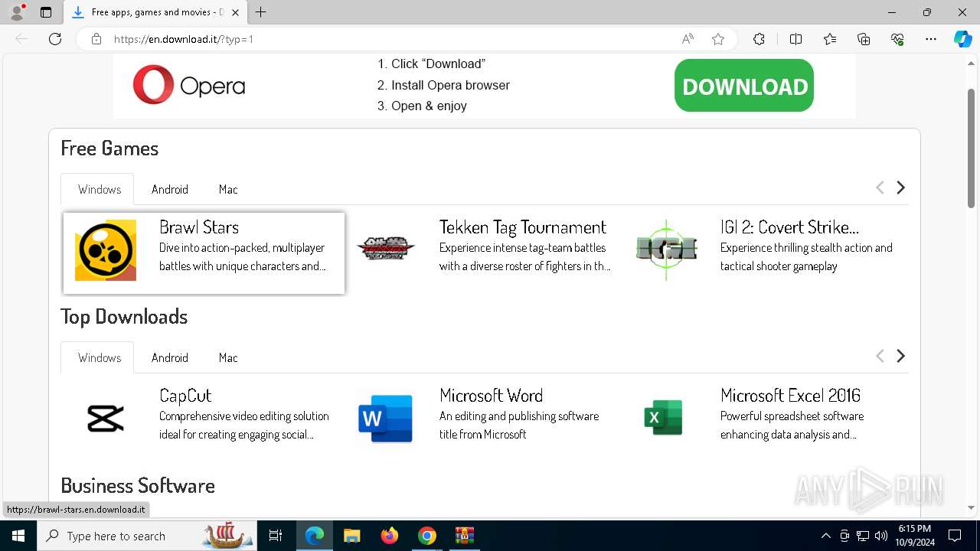Viewport: 980px width, 551px height.
Task: Click the Windows taskbar search box
Action: pos(147,536)
